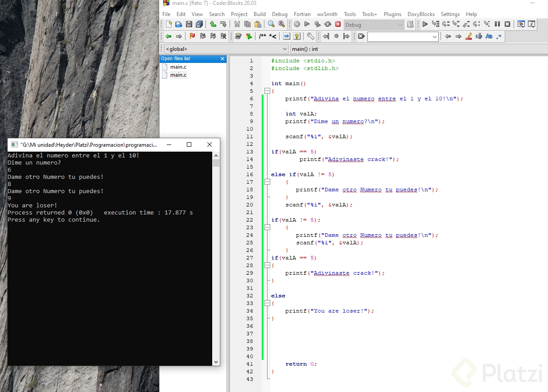Open the Plugins menu

(x=392, y=14)
